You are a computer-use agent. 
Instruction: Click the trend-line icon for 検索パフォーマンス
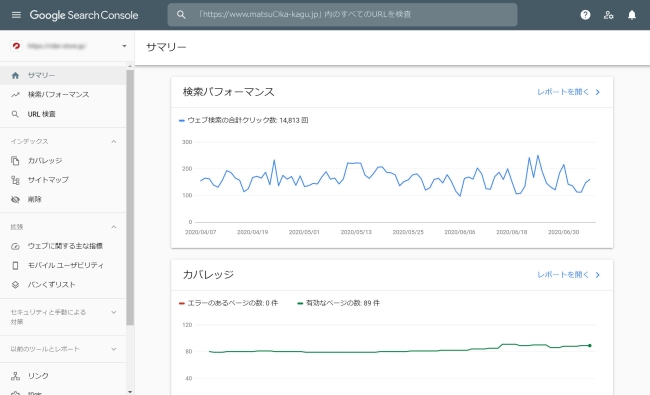pyautogui.click(x=15, y=95)
